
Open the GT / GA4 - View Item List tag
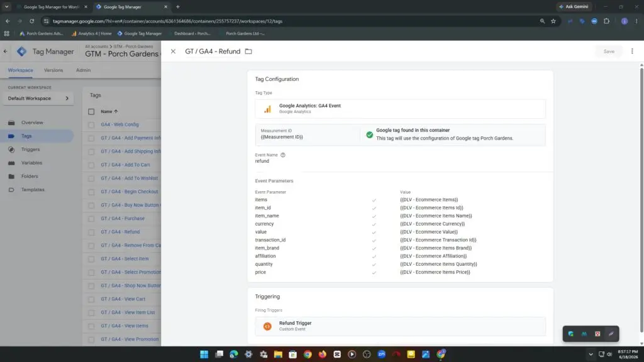click(x=128, y=312)
